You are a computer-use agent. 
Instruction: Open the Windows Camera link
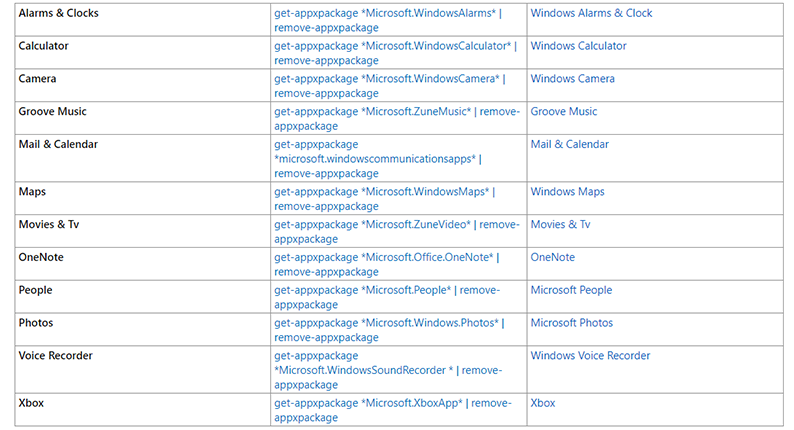[x=572, y=79]
